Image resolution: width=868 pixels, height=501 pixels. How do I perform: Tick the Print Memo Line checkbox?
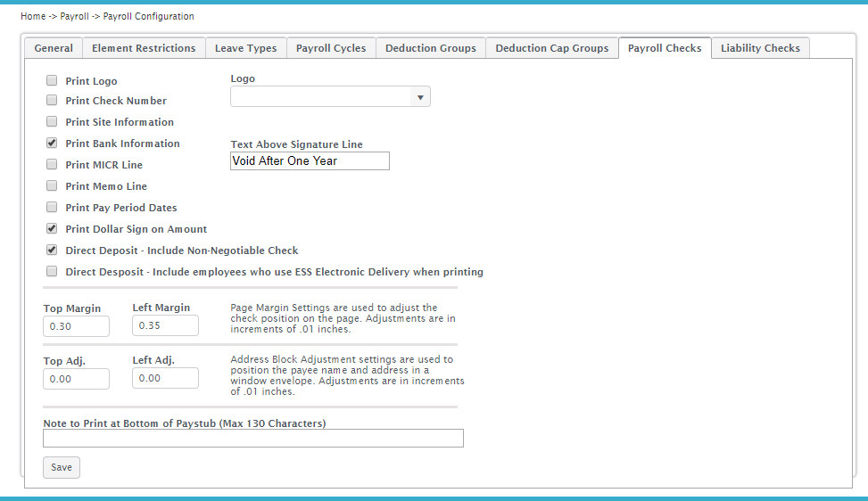click(x=52, y=185)
